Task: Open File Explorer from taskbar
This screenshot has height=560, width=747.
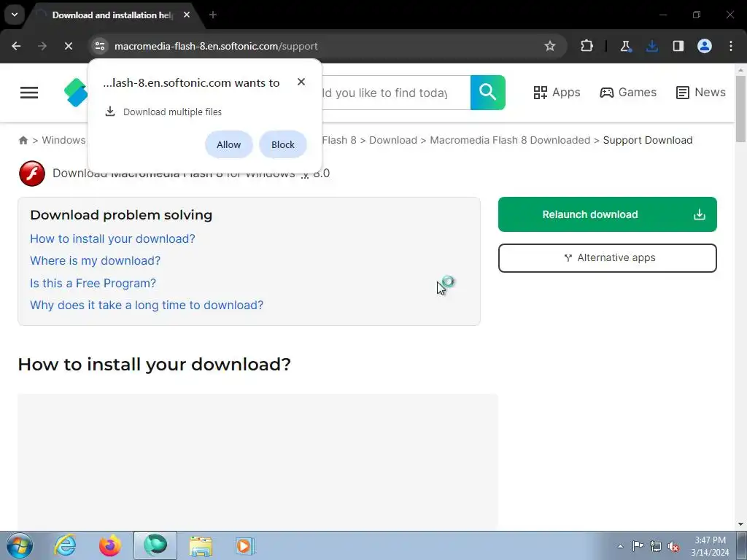Action: [201, 545]
